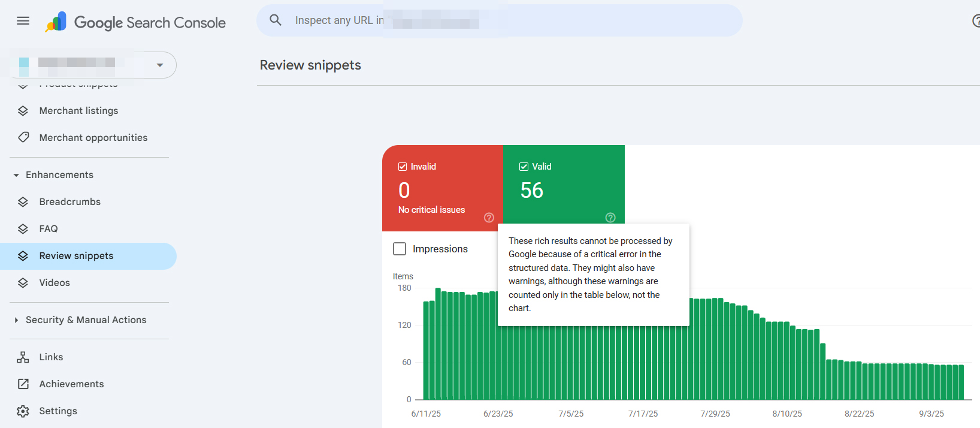Screen dimensions: 980x428
Task: Click the Links sitemap icon
Action: [x=23, y=357]
